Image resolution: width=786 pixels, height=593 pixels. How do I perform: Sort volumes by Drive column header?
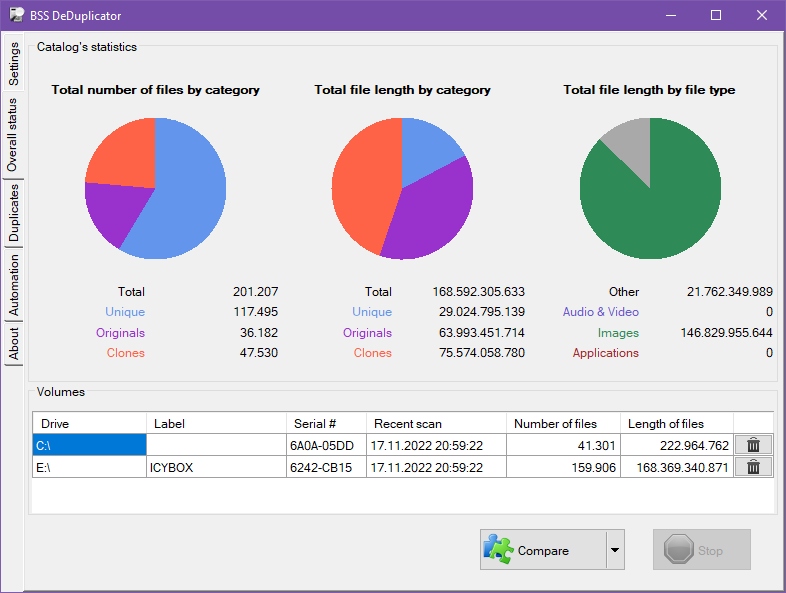[x=90, y=424]
